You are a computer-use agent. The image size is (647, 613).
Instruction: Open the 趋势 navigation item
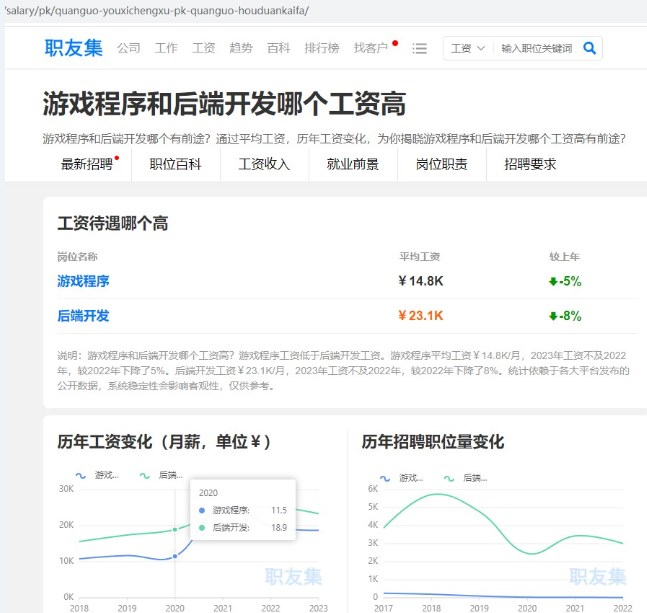[241, 48]
